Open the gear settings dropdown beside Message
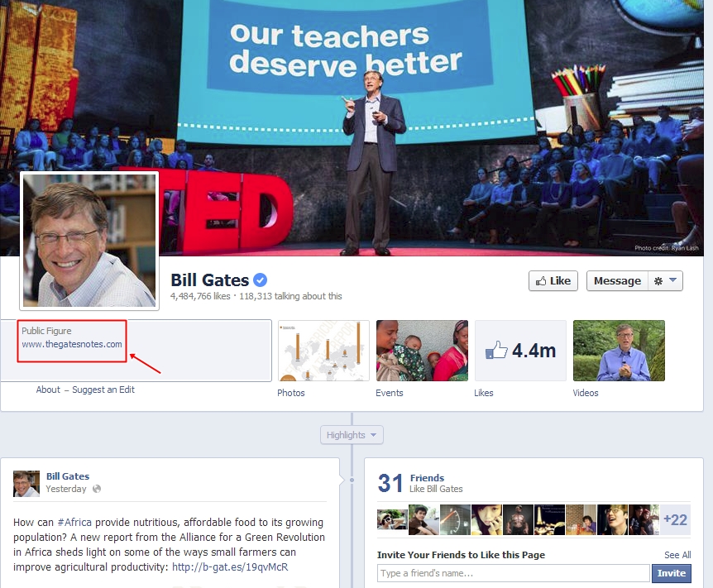Viewport: 713px width, 588px height. [x=665, y=281]
